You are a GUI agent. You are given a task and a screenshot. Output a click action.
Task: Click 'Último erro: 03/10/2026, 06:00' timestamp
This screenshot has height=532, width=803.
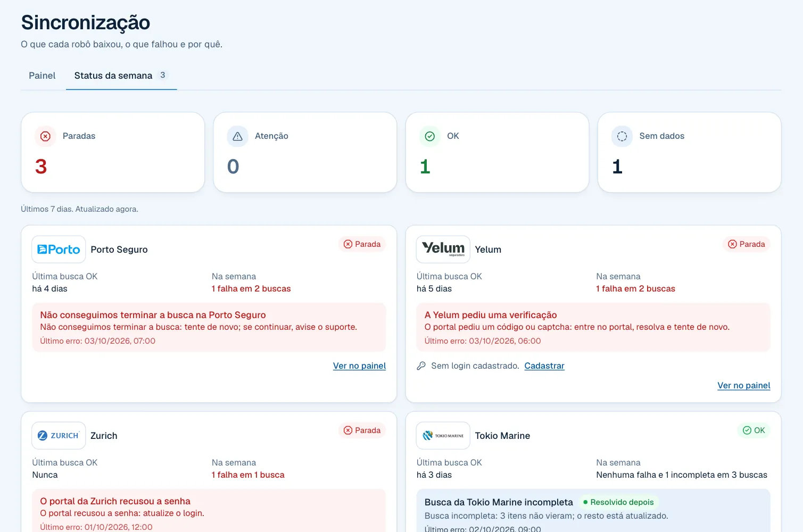coord(483,341)
